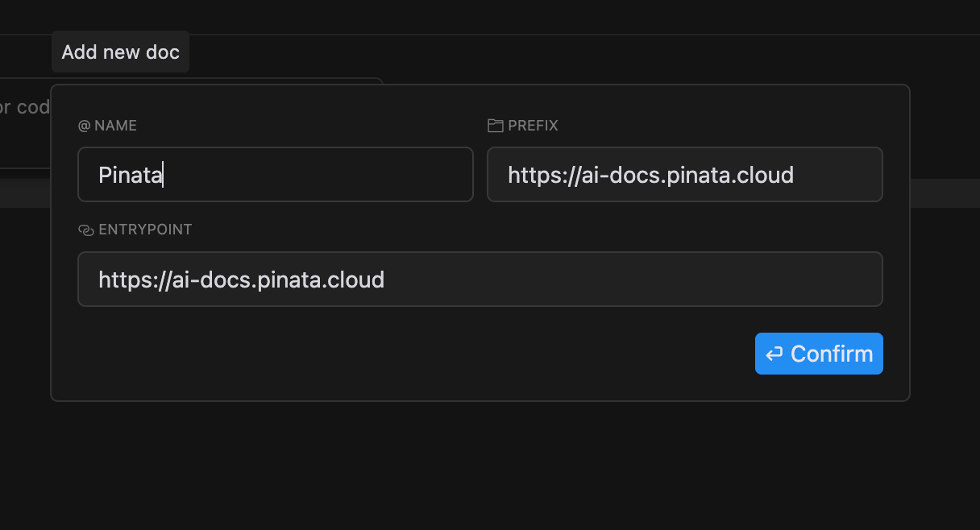980x530 pixels.
Task: Click the NAME field label
Action: click(115, 126)
